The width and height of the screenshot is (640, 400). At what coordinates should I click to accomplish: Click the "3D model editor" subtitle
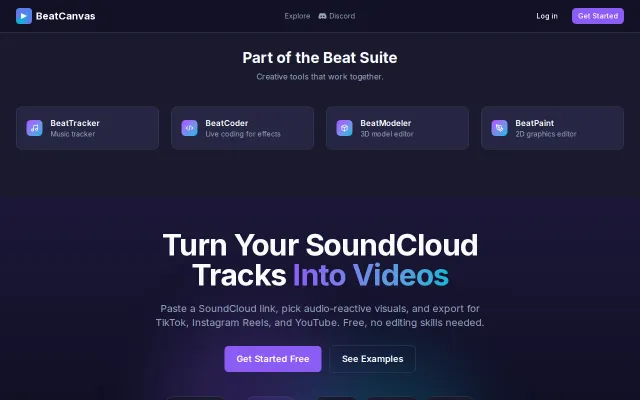pyautogui.click(x=387, y=134)
